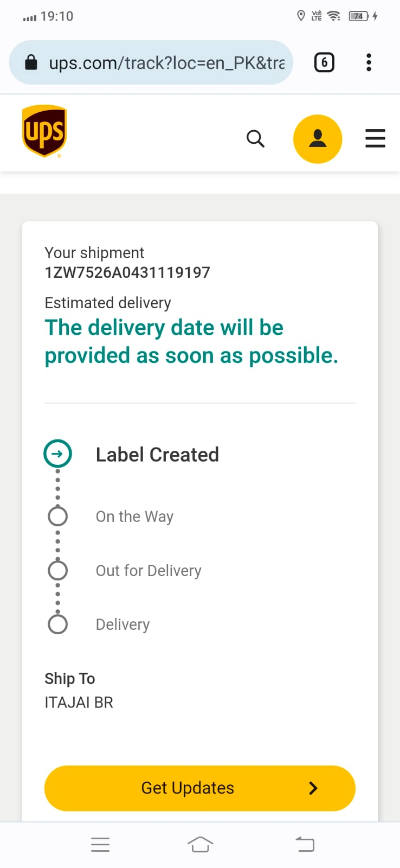
Task: Click the chevron arrow on Get Updates
Action: tap(313, 788)
